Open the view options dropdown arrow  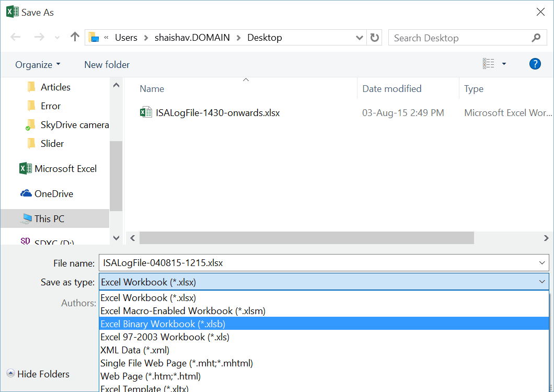504,64
